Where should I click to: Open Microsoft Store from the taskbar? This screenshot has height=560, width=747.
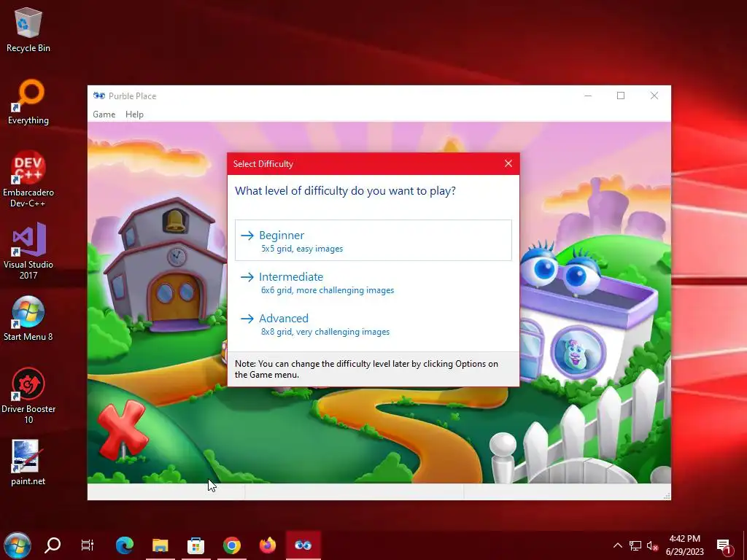coord(196,545)
